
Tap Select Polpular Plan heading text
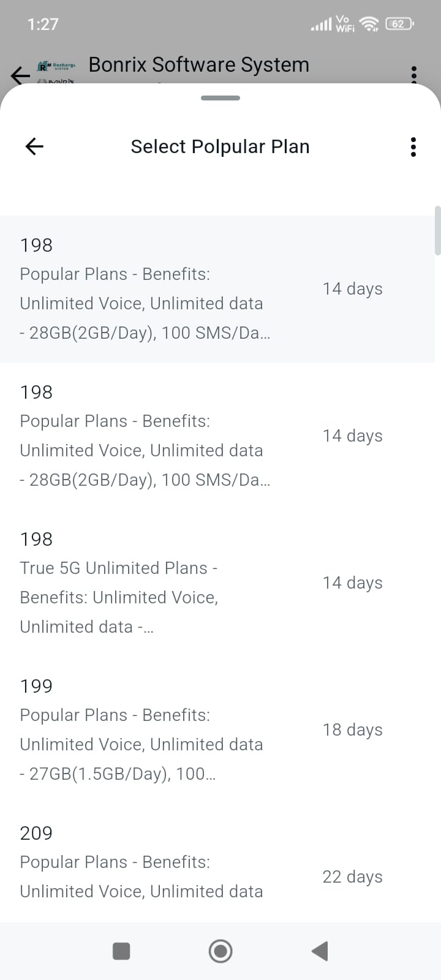220,147
